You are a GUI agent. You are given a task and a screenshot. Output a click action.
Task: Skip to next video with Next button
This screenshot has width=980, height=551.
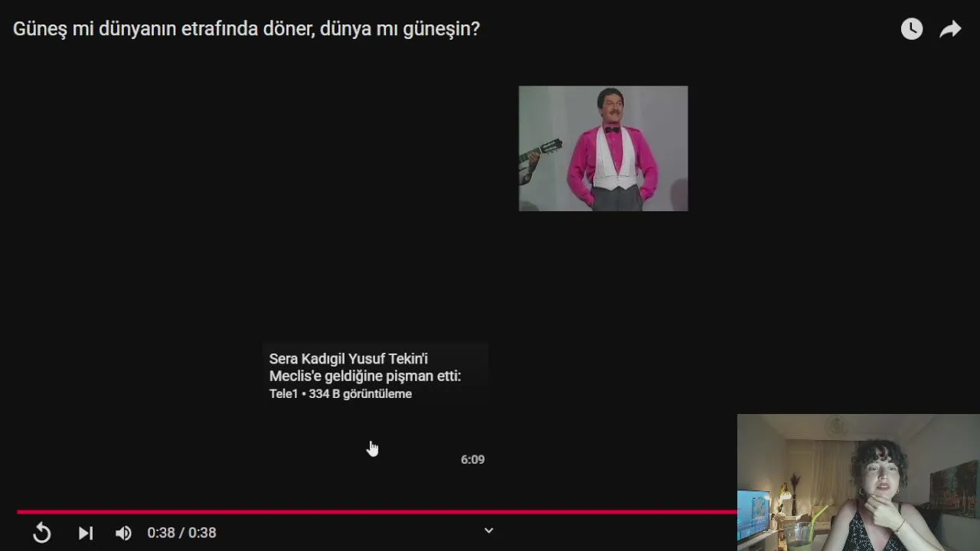(x=86, y=533)
